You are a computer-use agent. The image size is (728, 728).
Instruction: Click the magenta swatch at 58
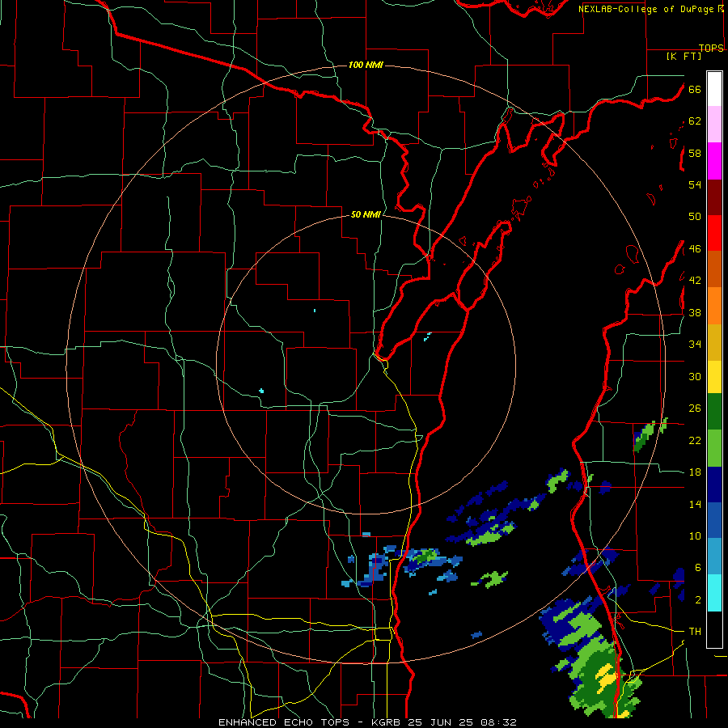(x=714, y=161)
